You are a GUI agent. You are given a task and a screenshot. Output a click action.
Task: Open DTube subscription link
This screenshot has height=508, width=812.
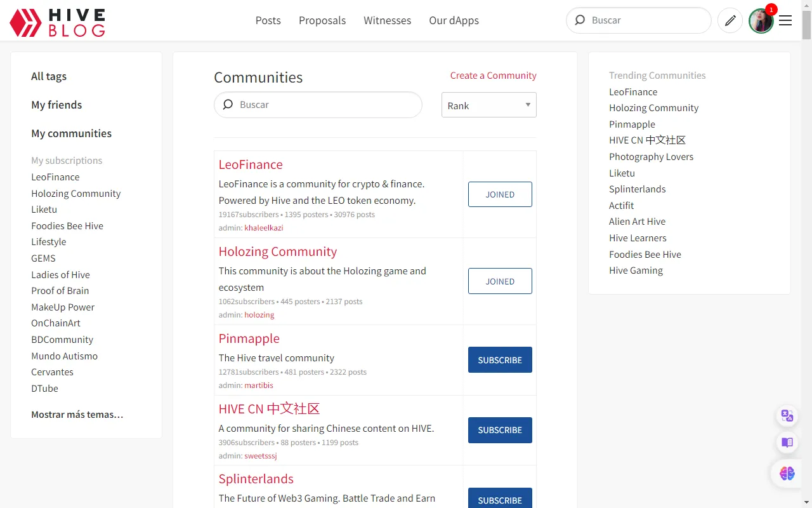tap(44, 389)
